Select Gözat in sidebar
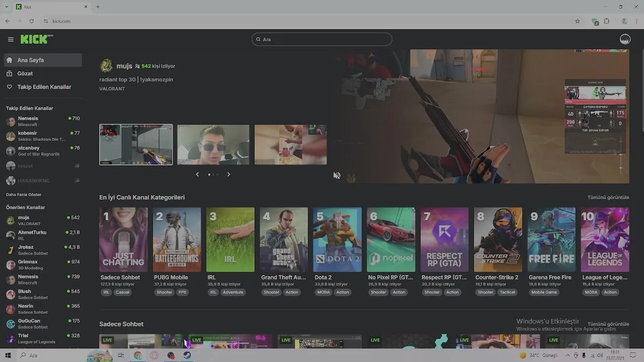 click(43, 73)
